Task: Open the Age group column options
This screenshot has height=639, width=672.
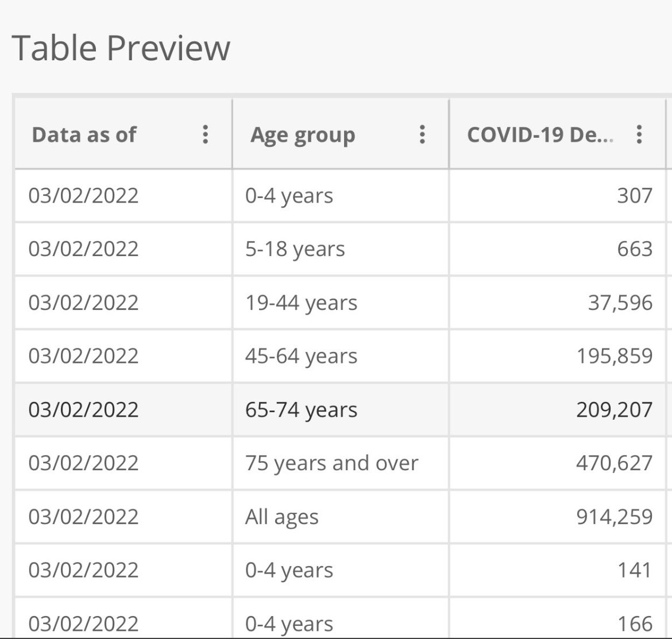Action: 422,134
